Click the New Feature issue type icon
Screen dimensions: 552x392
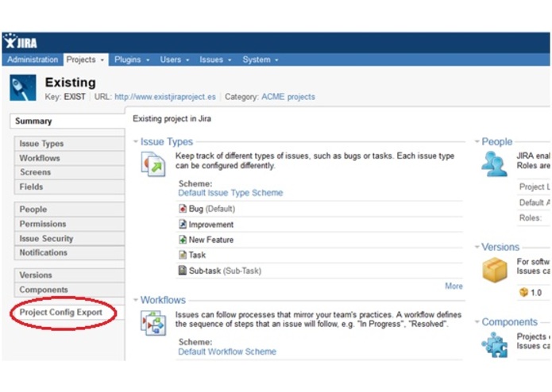[183, 240]
